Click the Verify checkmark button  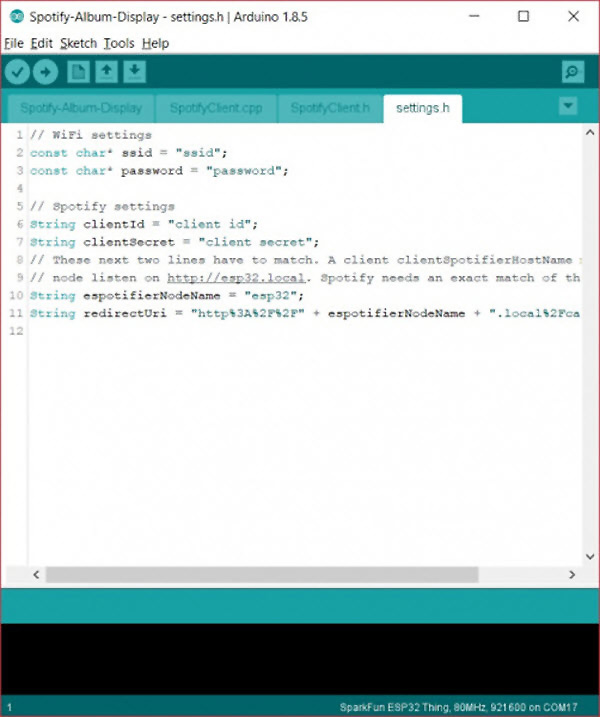[x=17, y=72]
